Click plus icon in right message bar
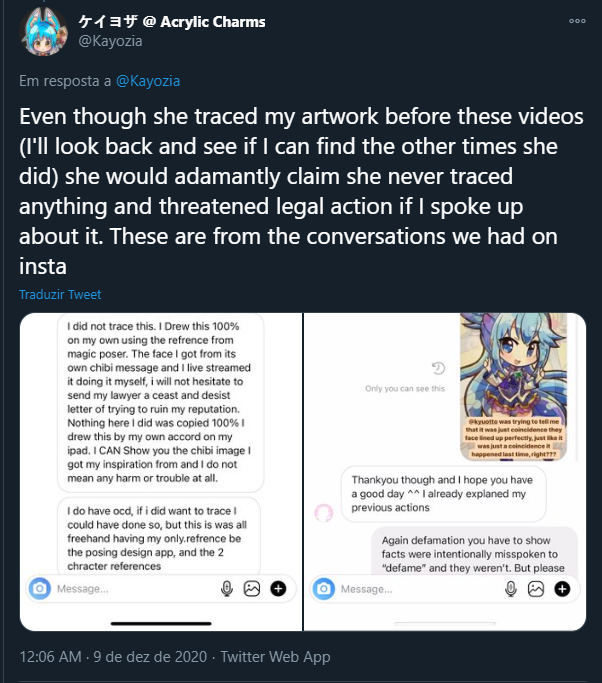Viewport: 602px width, 683px height. click(562, 589)
